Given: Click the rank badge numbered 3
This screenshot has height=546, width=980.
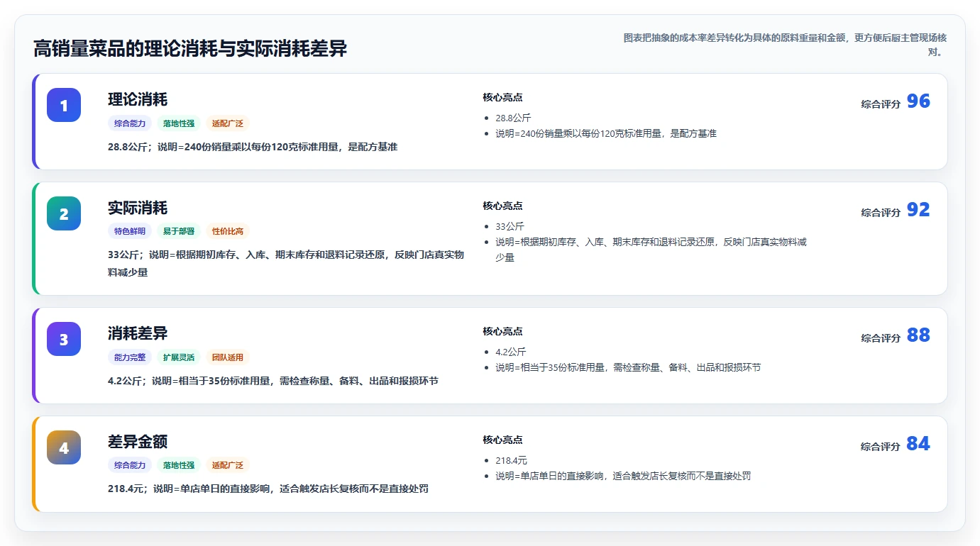Looking at the screenshot, I should [x=64, y=339].
